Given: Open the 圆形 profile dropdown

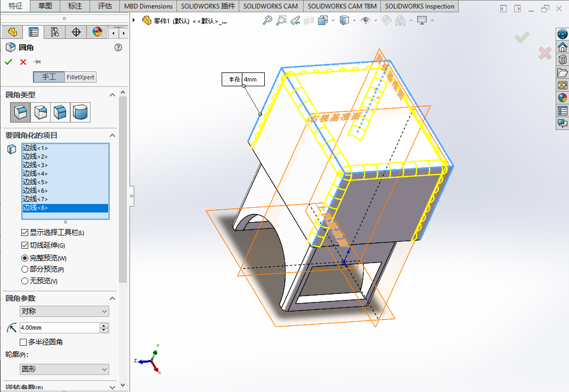Looking at the screenshot, I should click(64, 369).
